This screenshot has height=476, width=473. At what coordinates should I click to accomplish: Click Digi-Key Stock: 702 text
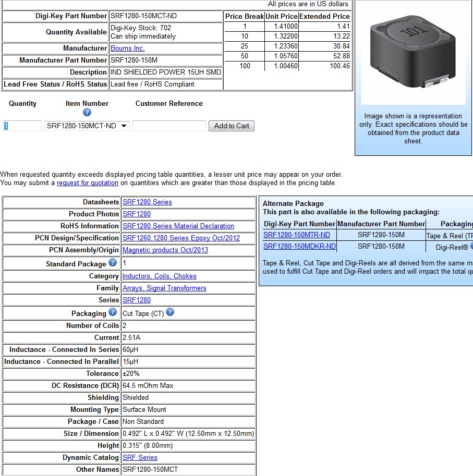(141, 28)
